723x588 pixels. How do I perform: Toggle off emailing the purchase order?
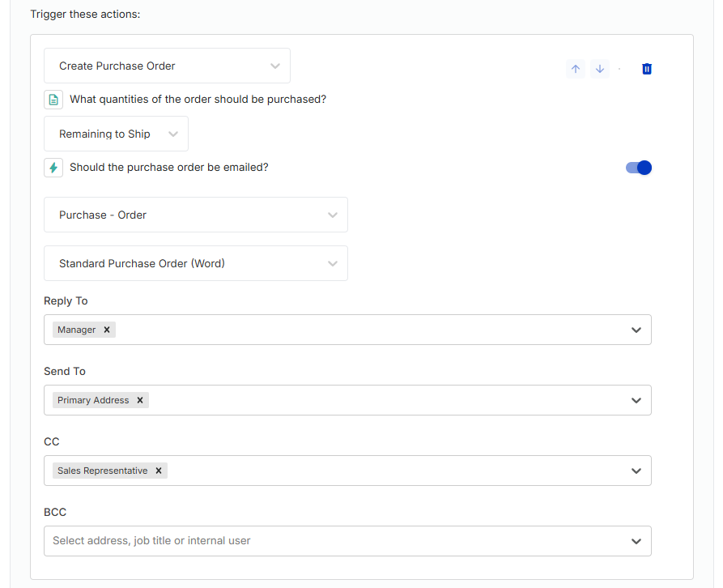point(638,168)
